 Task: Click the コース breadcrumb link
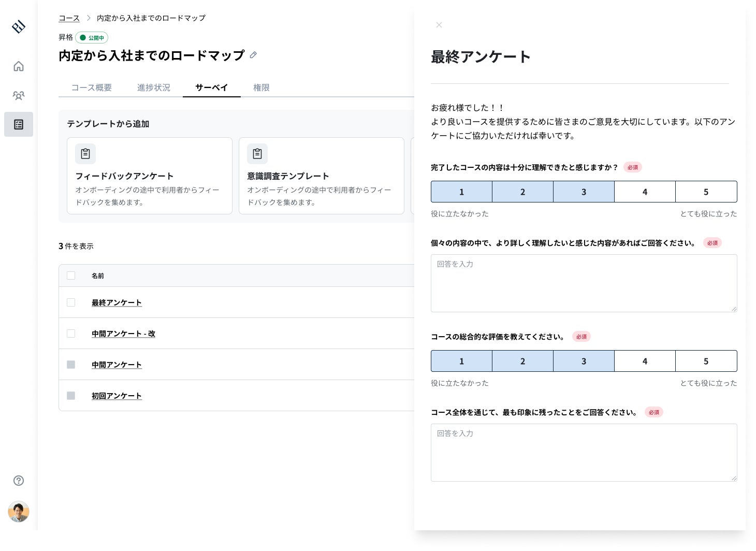pyautogui.click(x=69, y=18)
